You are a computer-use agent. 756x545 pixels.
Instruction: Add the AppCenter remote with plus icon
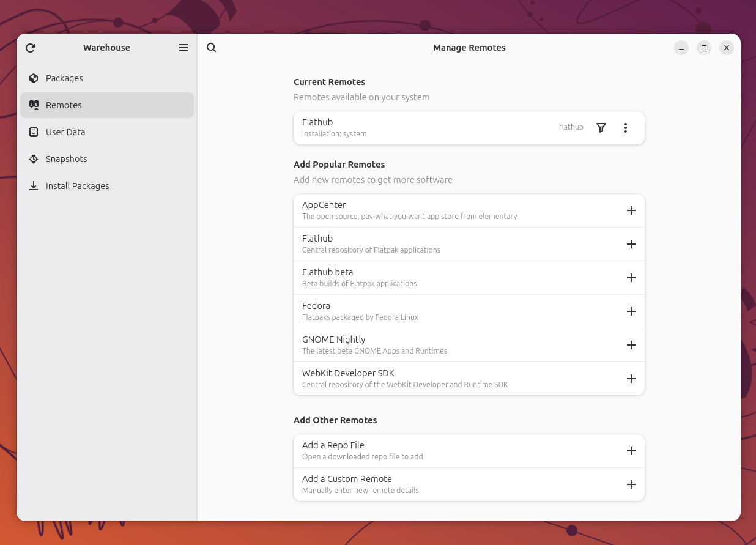631,210
